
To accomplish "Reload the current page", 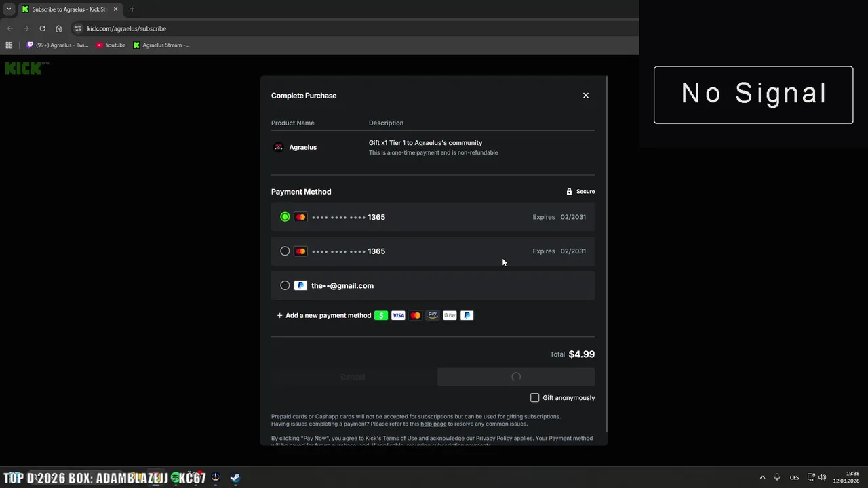I will [42, 28].
